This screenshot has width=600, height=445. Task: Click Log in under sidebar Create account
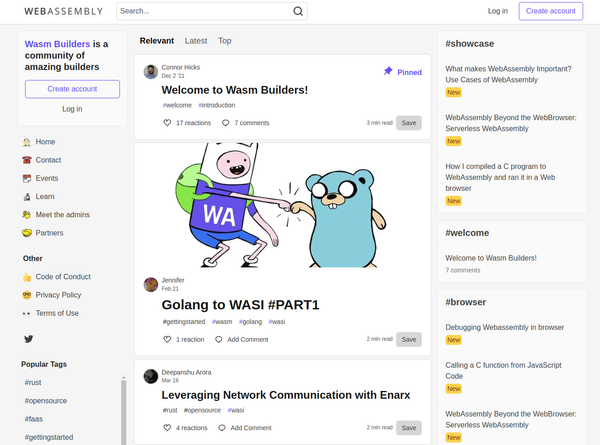pos(72,109)
